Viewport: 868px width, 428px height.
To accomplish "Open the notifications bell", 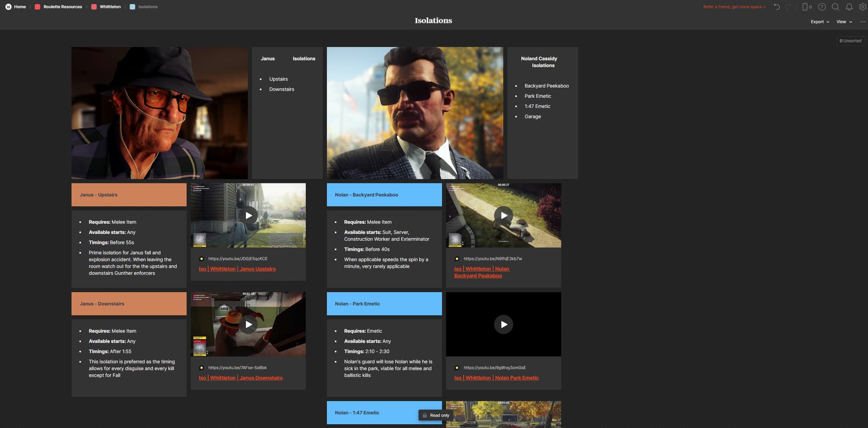I will click(849, 7).
